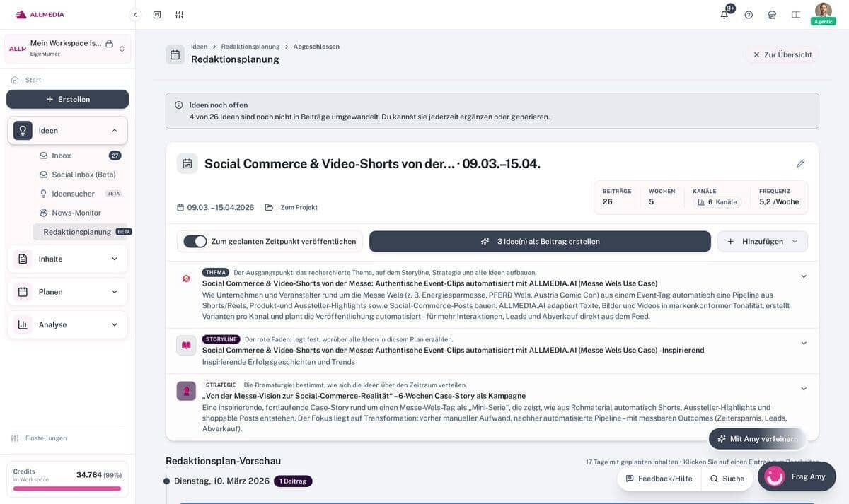
Task: Expand the Analyse sidebar section
Action: 68,325
